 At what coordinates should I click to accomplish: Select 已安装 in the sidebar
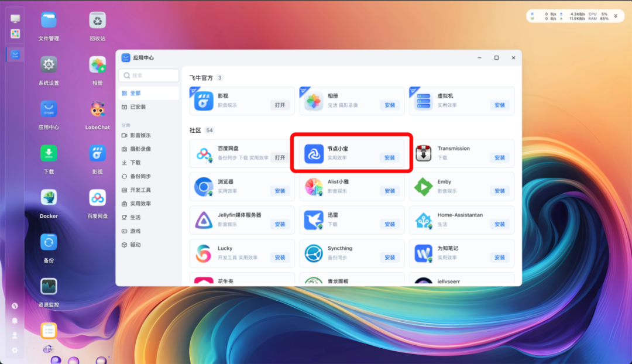(x=149, y=107)
